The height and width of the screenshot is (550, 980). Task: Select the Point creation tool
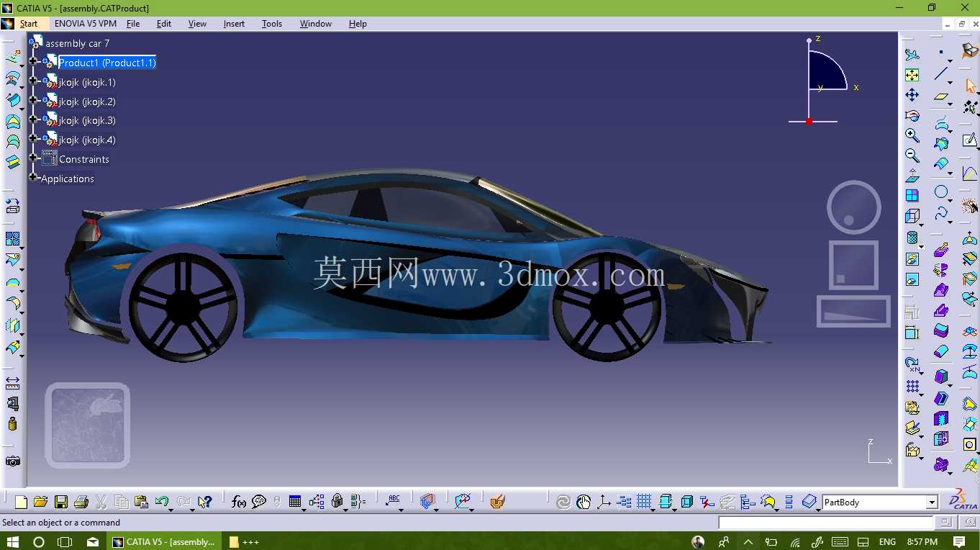click(941, 53)
